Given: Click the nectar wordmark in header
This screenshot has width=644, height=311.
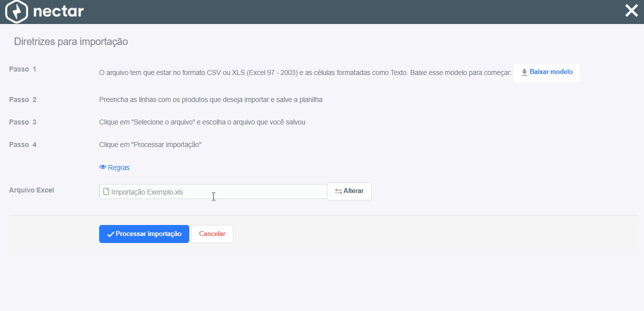Looking at the screenshot, I should pyautogui.click(x=58, y=11).
